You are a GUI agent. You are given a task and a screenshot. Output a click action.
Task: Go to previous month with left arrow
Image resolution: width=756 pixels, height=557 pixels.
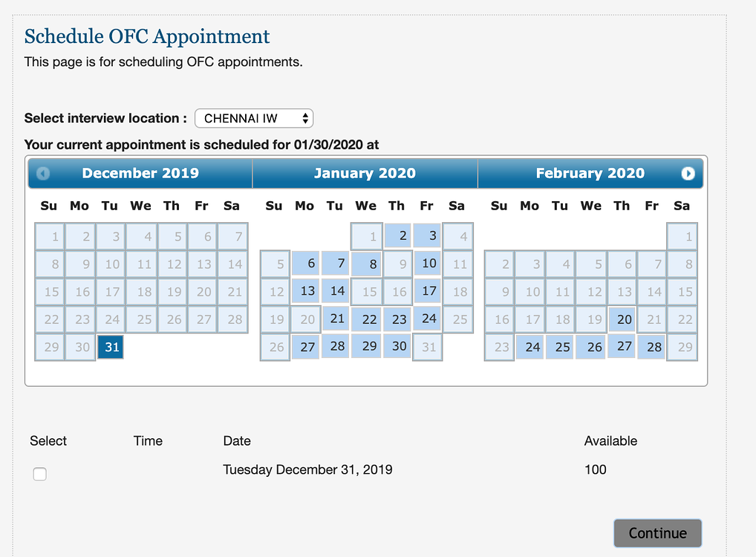(43, 174)
